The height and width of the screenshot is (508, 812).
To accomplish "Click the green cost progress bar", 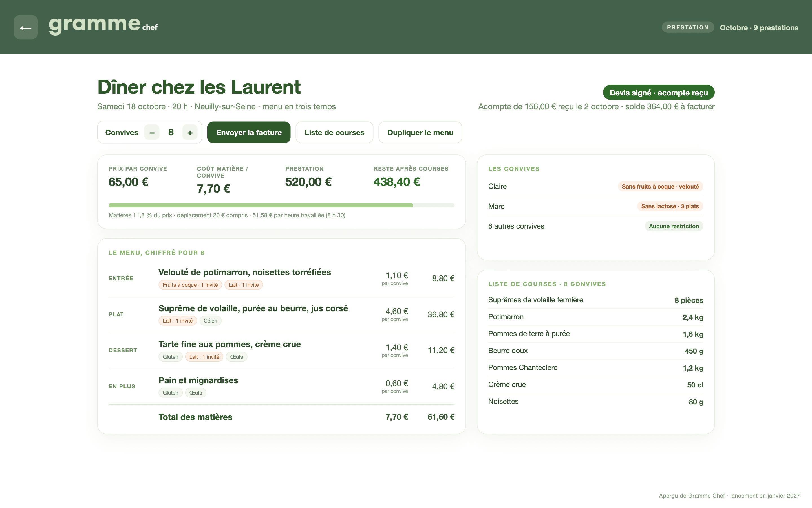I will coord(281,205).
